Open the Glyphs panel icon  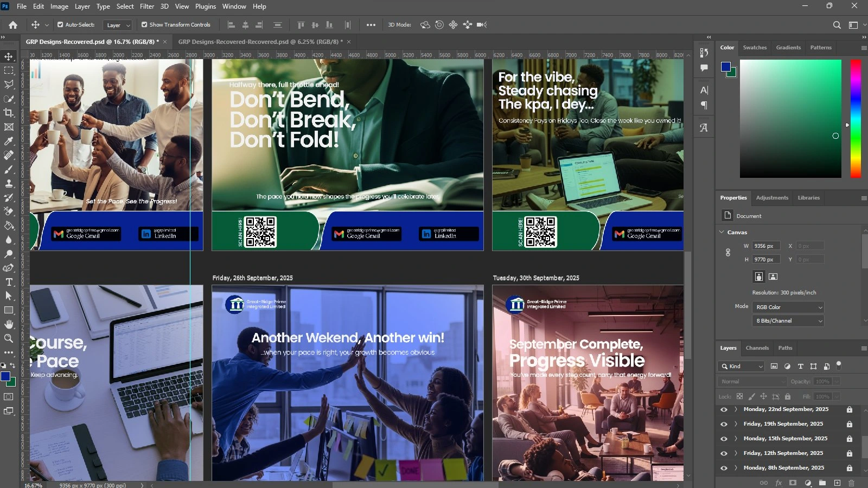click(x=704, y=128)
